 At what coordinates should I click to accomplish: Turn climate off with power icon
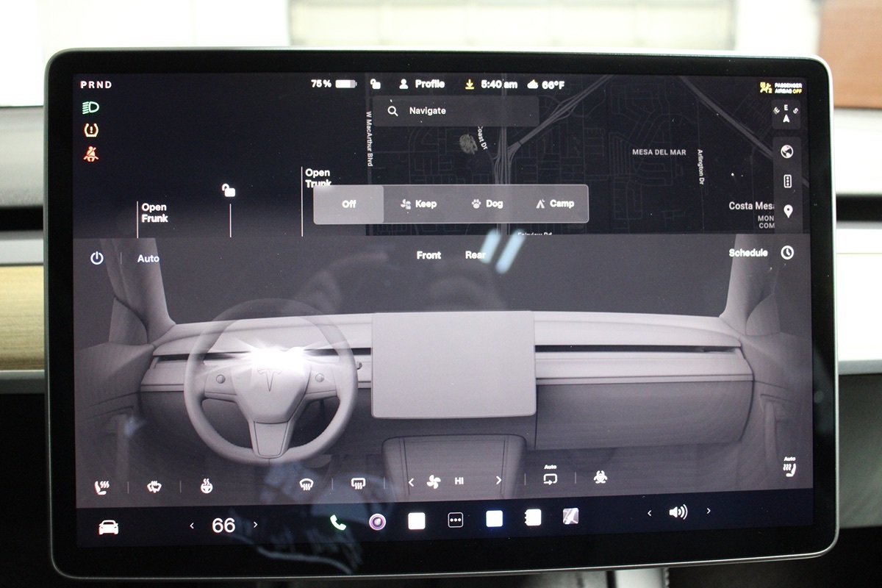click(x=97, y=258)
